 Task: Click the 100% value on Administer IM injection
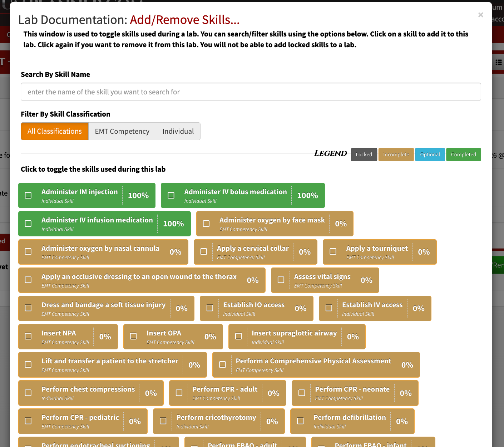click(x=138, y=195)
